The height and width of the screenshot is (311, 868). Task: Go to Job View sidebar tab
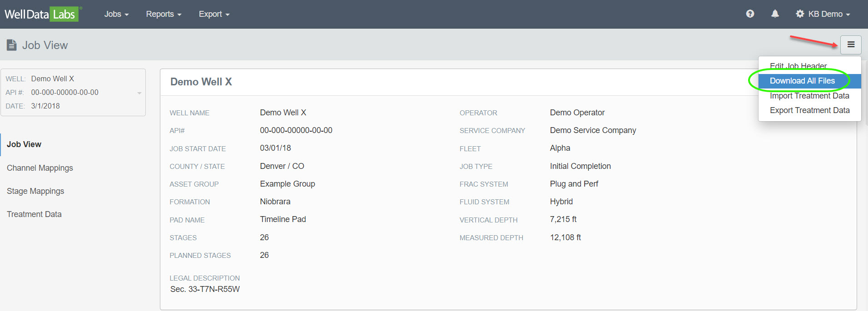[24, 144]
